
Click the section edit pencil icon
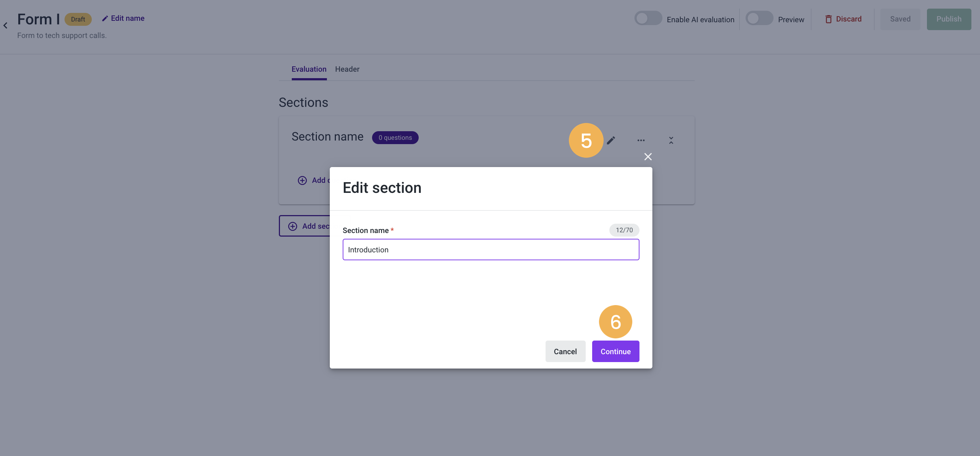(x=610, y=141)
